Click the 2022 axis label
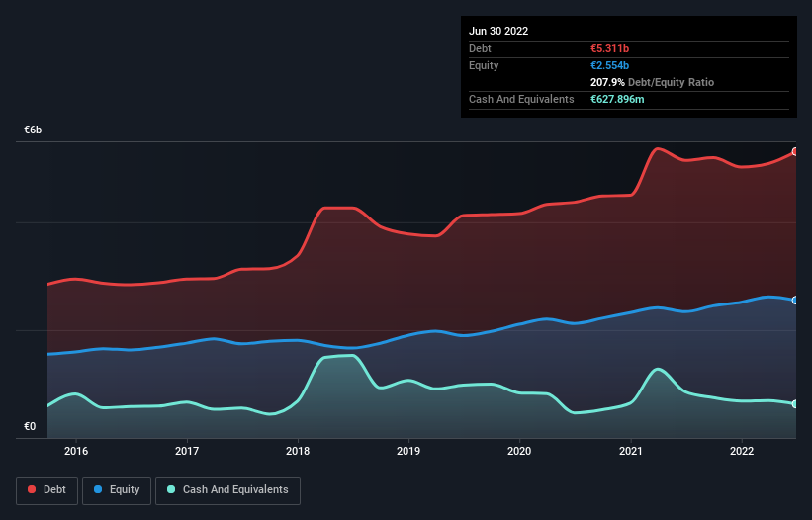 pos(742,451)
